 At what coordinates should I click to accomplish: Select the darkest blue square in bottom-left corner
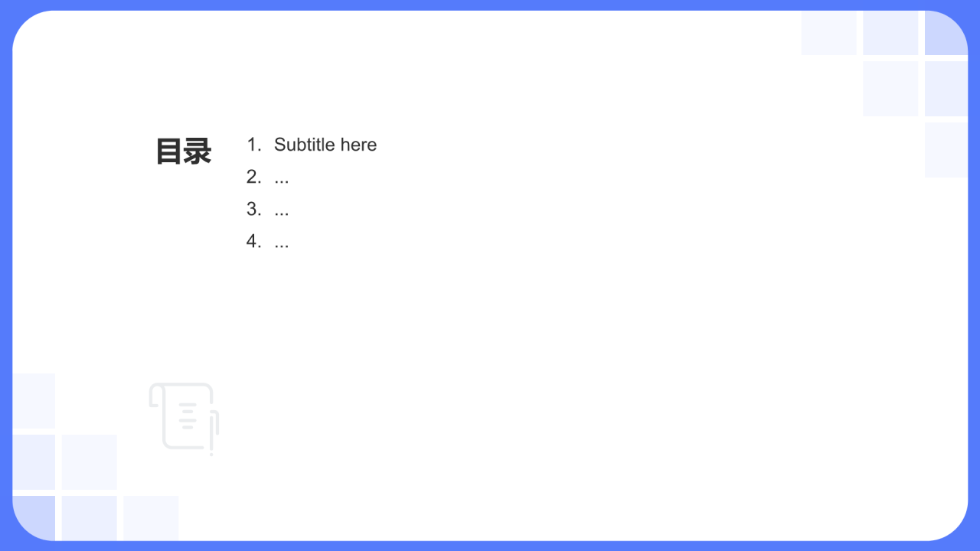34,518
